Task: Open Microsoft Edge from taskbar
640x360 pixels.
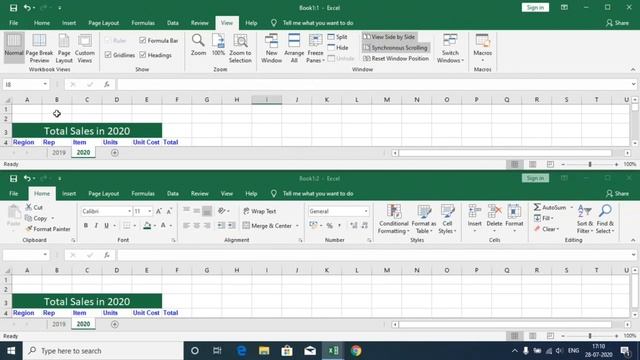Action: coord(241,351)
